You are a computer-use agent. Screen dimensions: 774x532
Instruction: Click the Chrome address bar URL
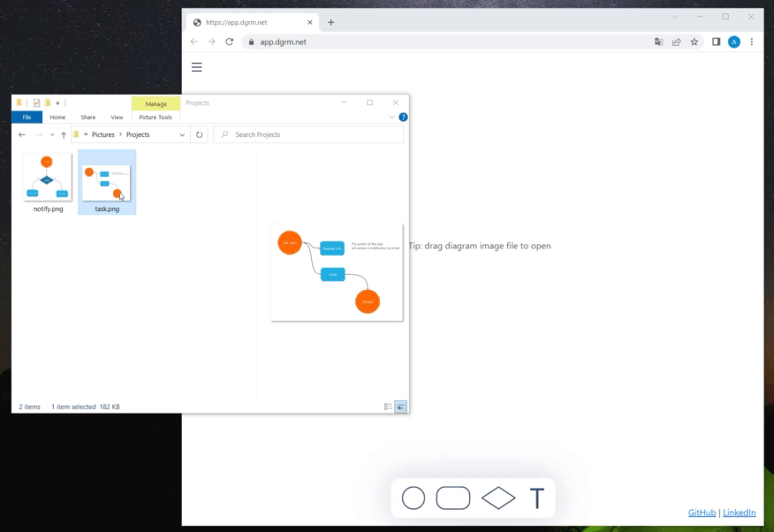(283, 42)
